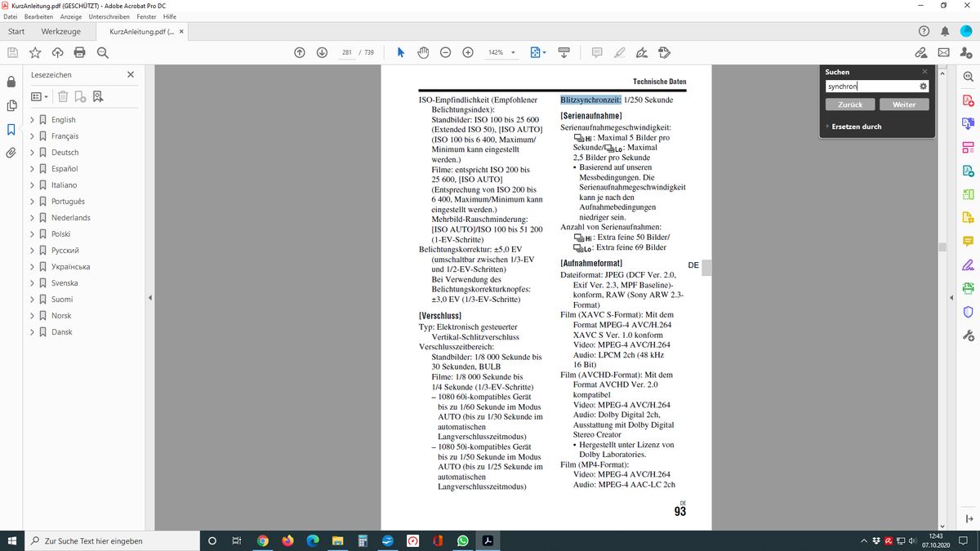
Task: Switch to the Werkzeuge tab
Action: 60,32
